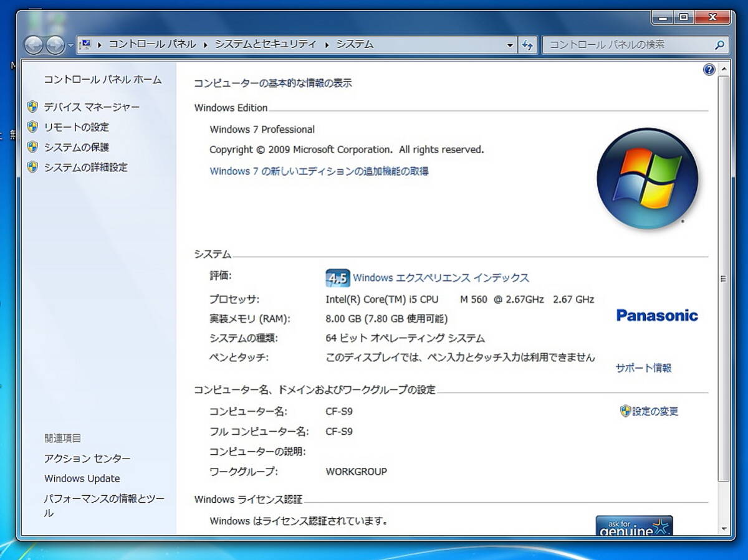Click WORKGROUP value

coord(356,472)
